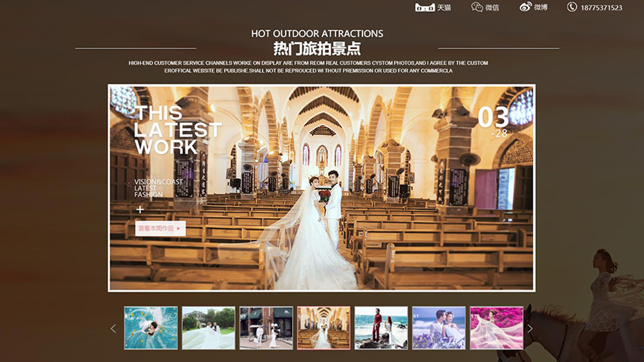Click the telephone handset icon

572,7
